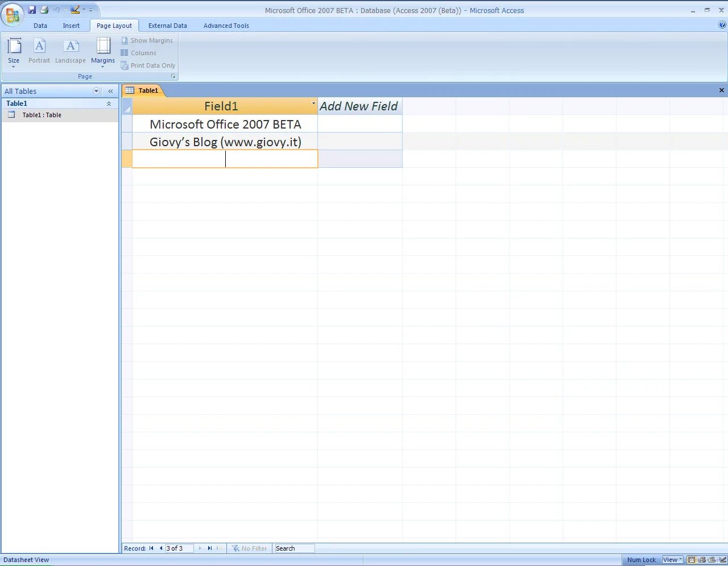Click the Undo arrow in quick access toolbar

pyautogui.click(x=57, y=10)
